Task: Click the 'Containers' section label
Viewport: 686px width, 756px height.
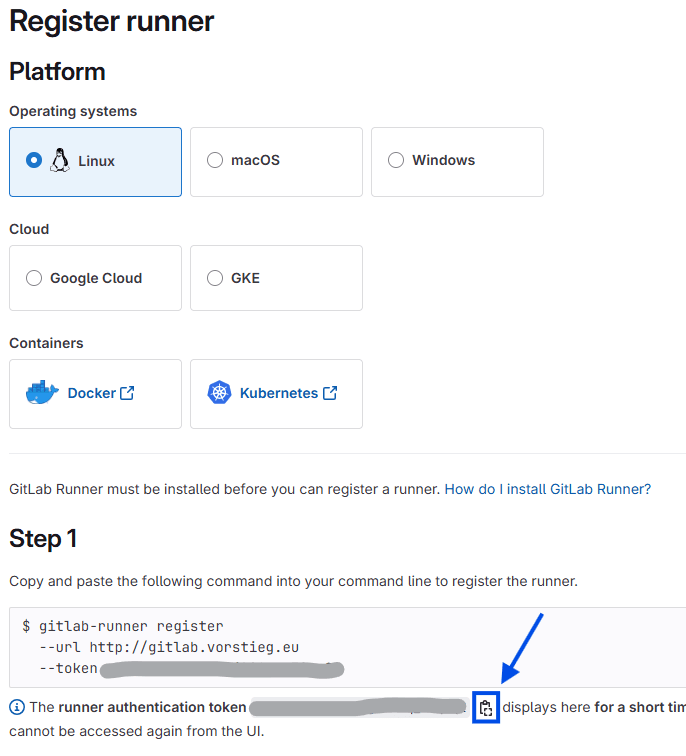Action: tap(46, 343)
